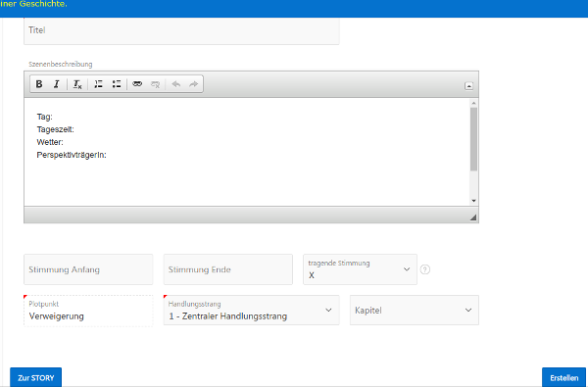Click the Zur STORY button
This screenshot has width=588, height=387.
pyautogui.click(x=36, y=377)
